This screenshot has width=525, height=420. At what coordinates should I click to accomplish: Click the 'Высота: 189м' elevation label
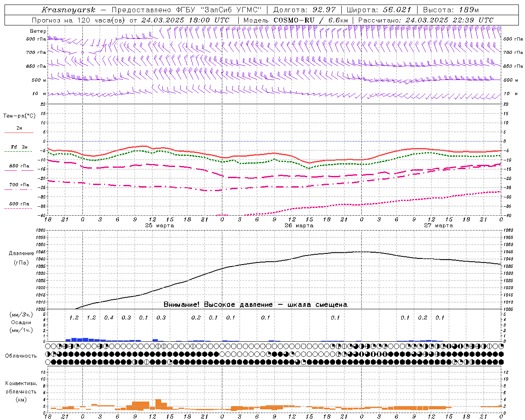pos(451,10)
